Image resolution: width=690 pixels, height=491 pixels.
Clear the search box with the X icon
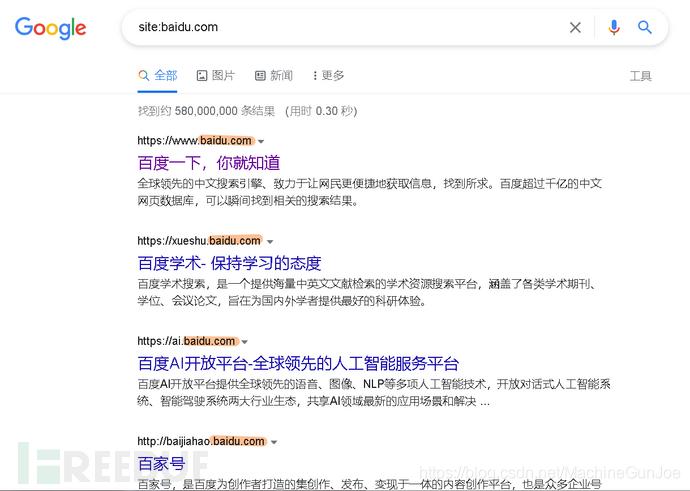point(575,28)
